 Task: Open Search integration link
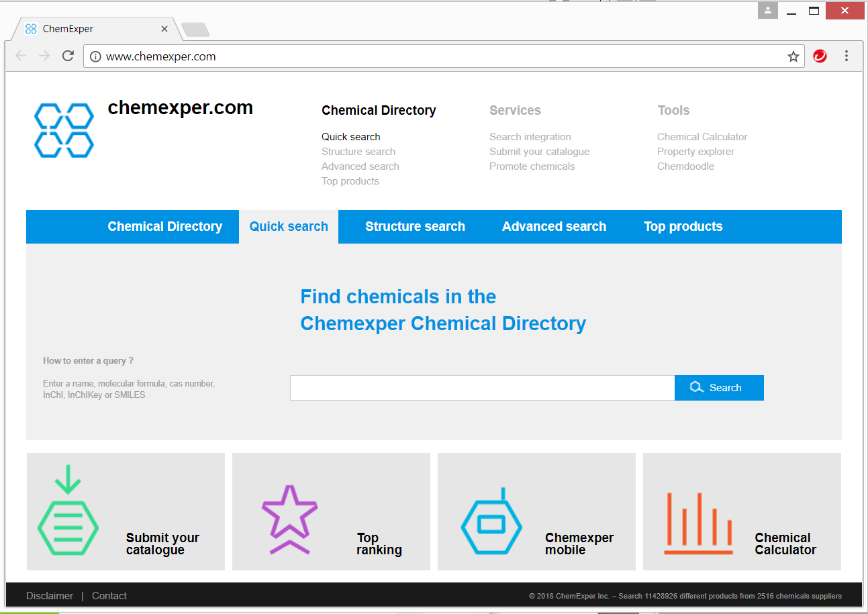[x=530, y=137]
